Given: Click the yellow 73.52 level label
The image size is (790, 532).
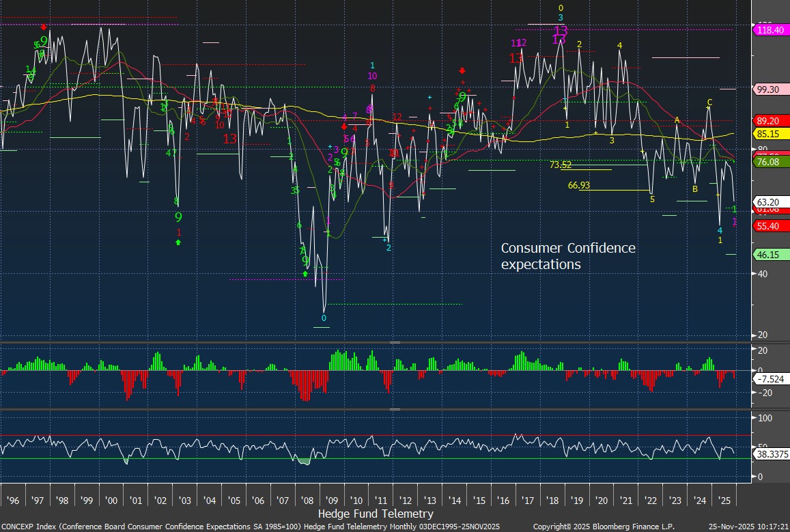Looking at the screenshot, I should point(560,165).
